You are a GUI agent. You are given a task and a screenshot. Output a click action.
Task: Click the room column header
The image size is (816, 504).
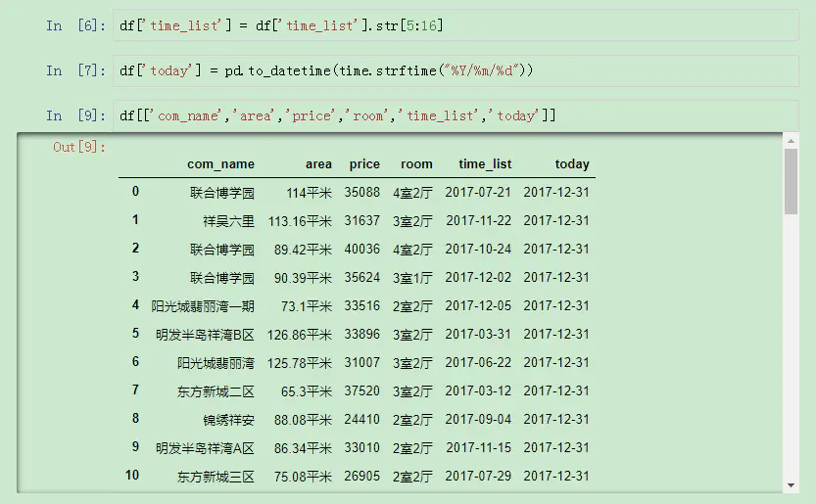[x=416, y=164]
